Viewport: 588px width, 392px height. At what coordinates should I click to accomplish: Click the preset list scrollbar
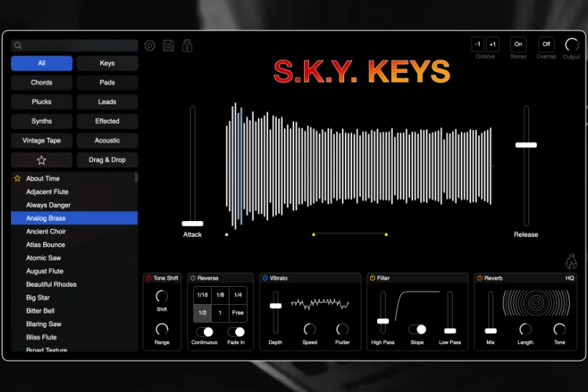[x=136, y=177]
